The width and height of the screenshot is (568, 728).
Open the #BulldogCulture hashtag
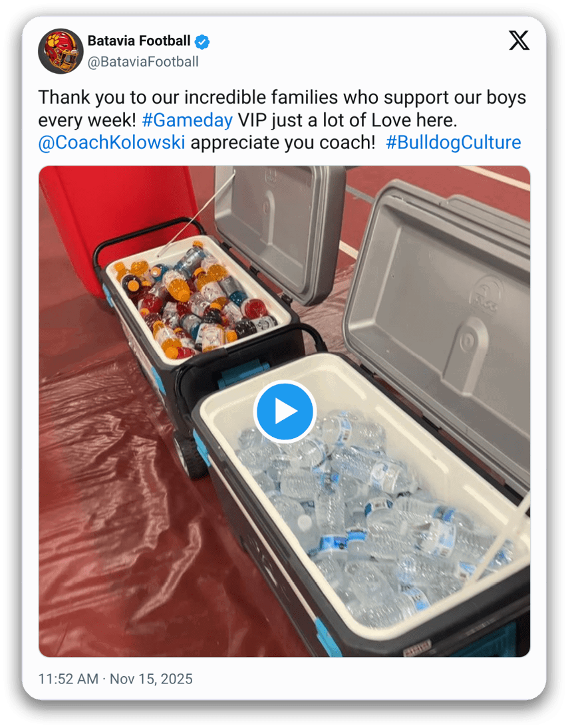(454, 142)
